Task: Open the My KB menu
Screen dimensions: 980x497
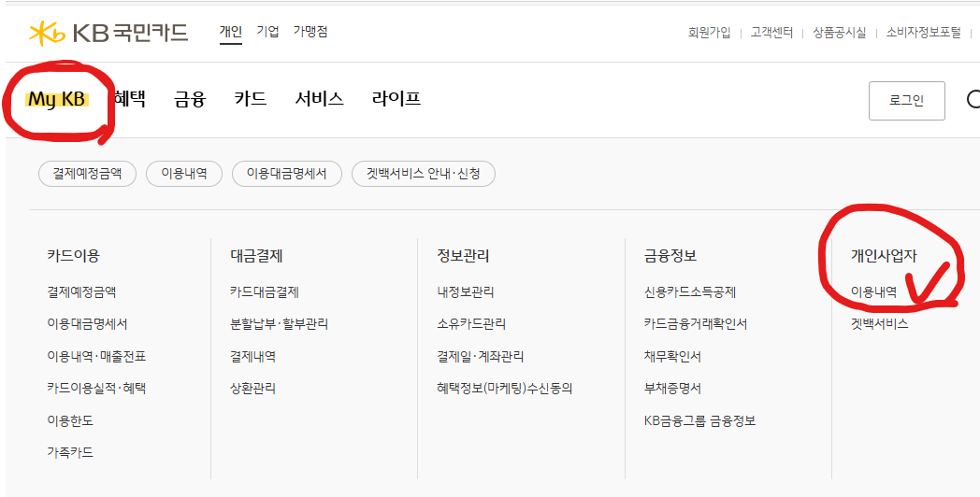Action: click(x=56, y=99)
